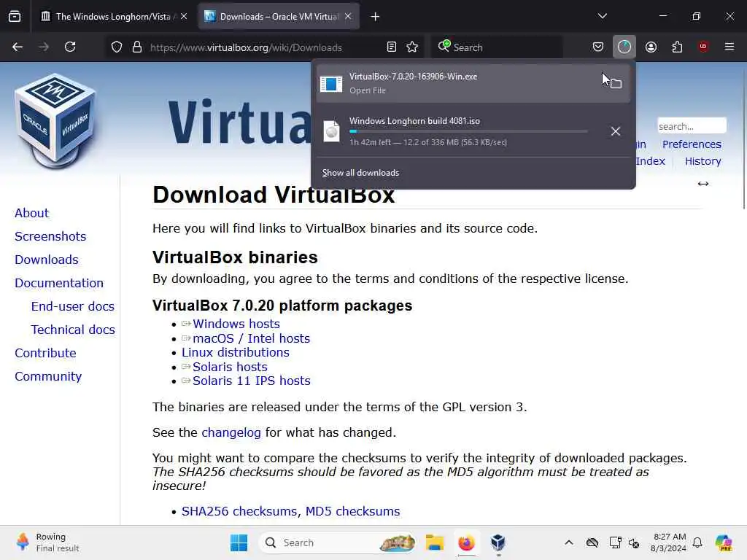Click taskbar Search box
This screenshot has width=747, height=560.
[x=337, y=542]
